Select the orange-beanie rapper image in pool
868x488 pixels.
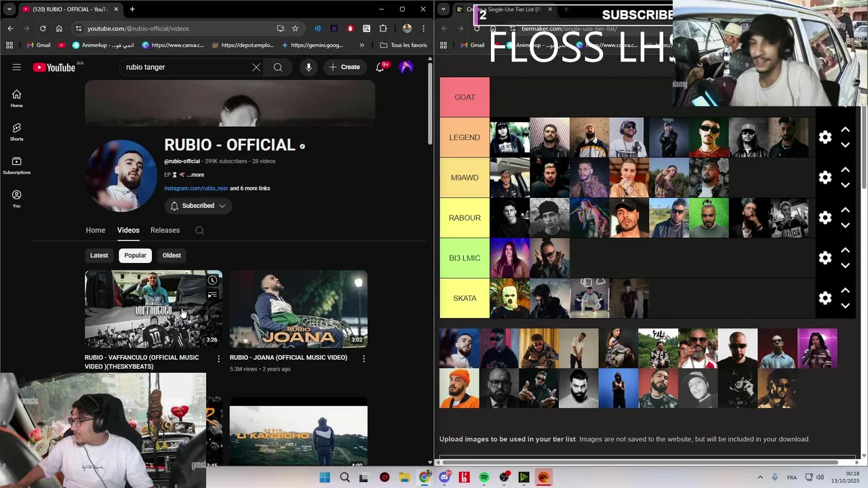[459, 388]
